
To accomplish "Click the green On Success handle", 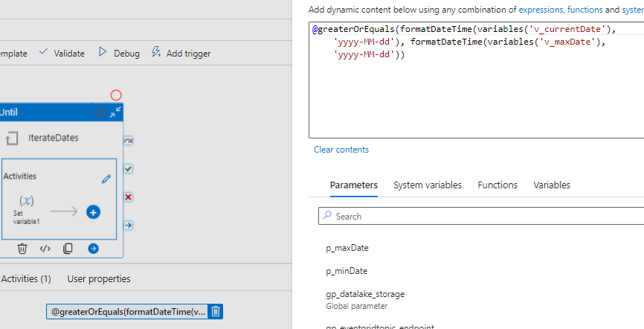I will click(128, 169).
